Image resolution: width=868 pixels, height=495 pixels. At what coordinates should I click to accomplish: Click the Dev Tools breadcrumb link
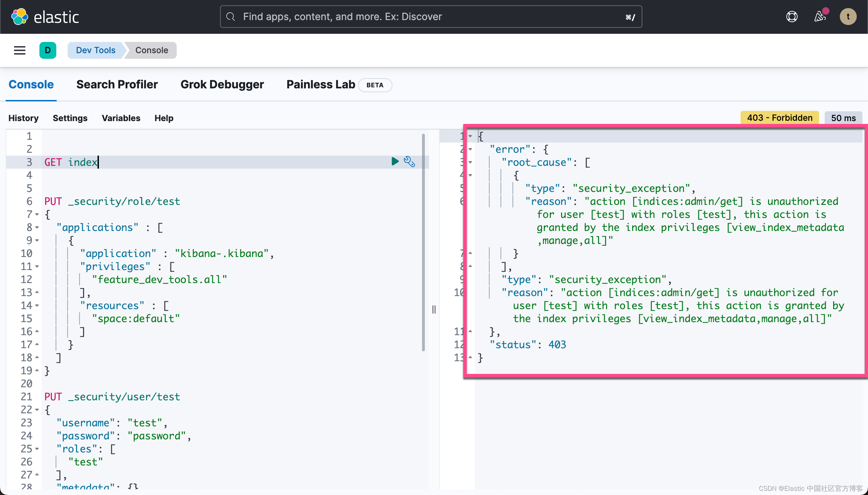pos(95,50)
